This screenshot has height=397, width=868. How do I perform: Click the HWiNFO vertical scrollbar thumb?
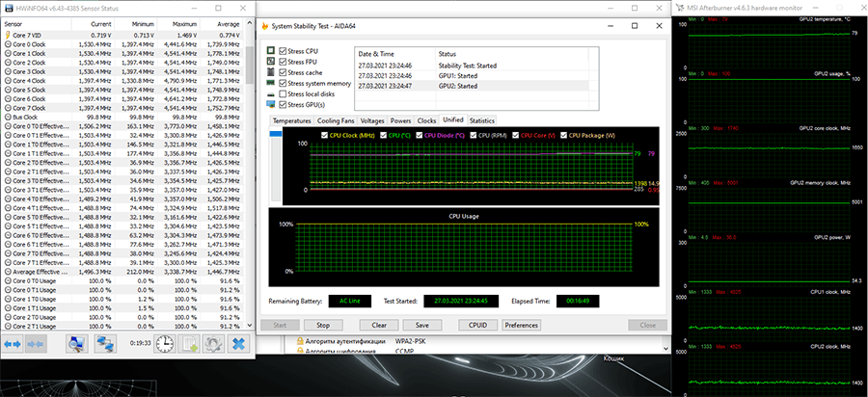(249, 65)
